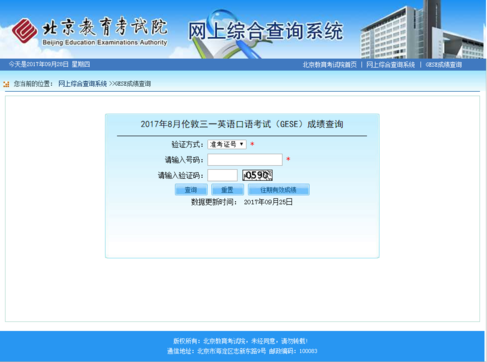Focus the 请输入验证码 input box
The width and height of the screenshot is (487, 362).
(x=222, y=175)
